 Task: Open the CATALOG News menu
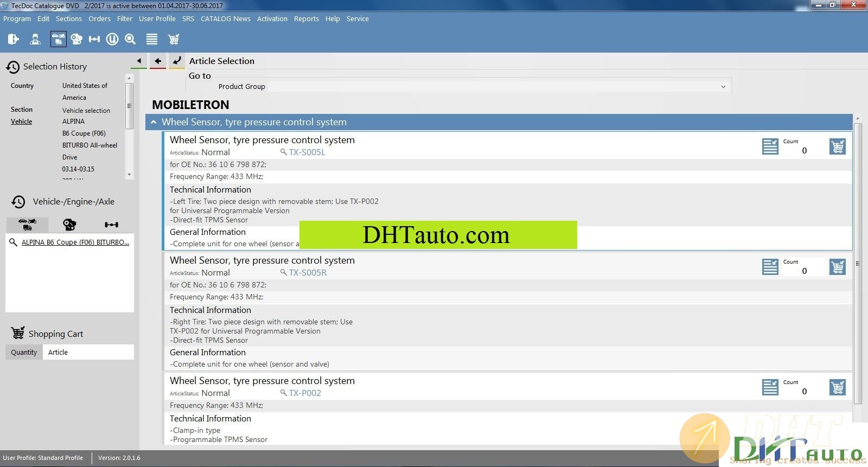(x=226, y=18)
